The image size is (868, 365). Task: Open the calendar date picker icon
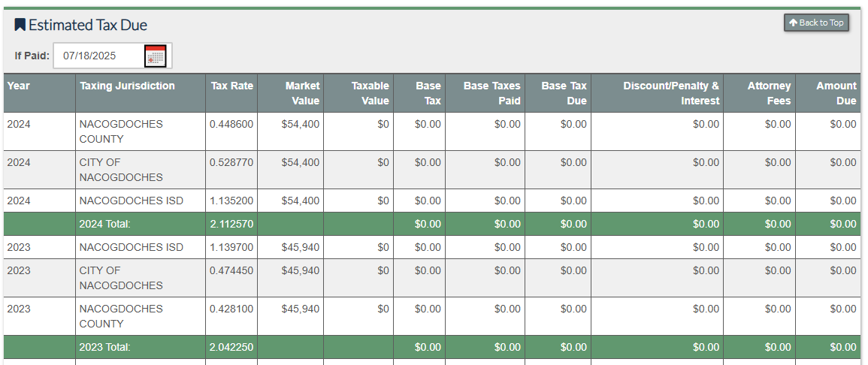(x=156, y=56)
